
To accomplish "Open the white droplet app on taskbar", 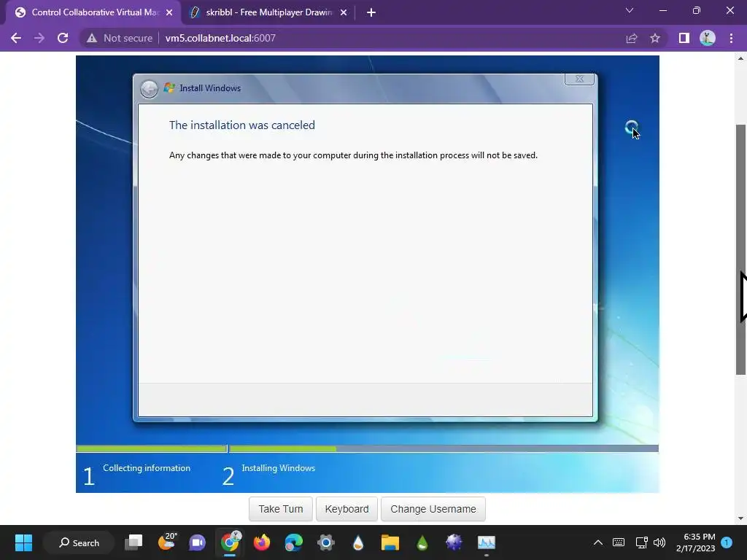I will [358, 542].
